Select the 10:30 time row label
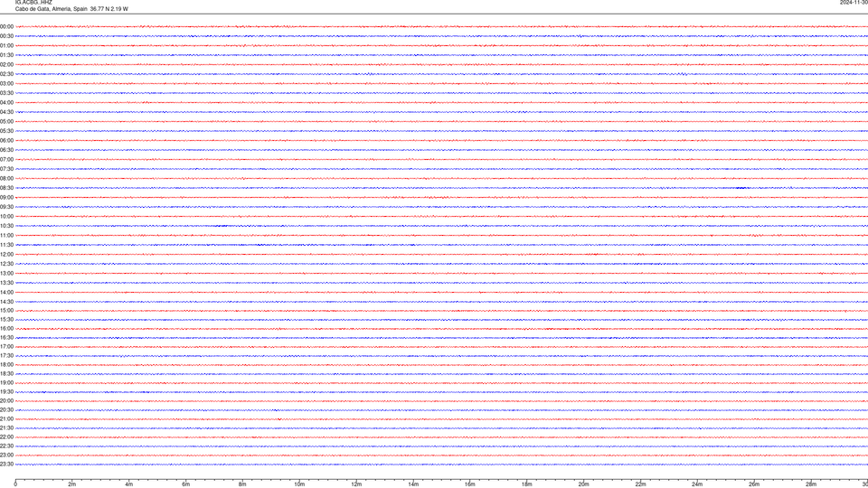 coord(6,226)
